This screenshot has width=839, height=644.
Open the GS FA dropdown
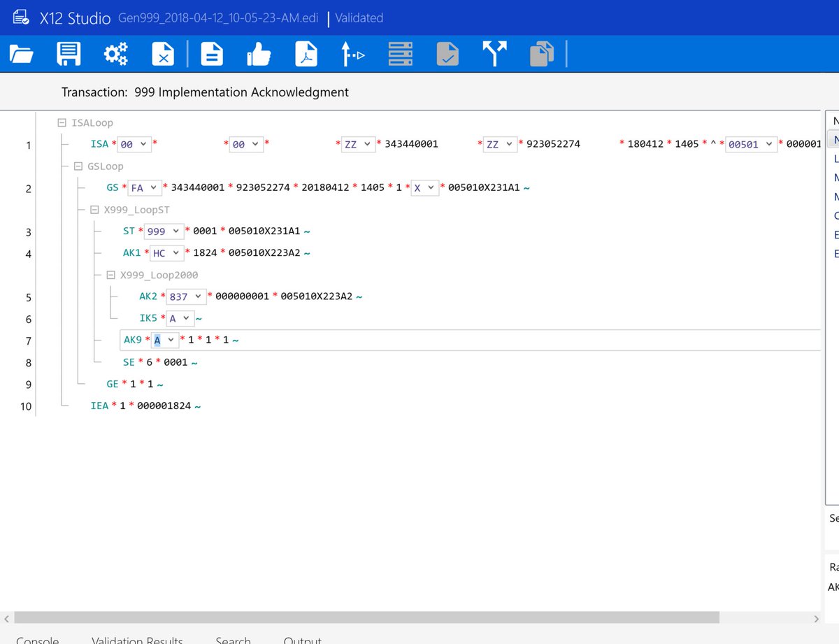point(144,188)
